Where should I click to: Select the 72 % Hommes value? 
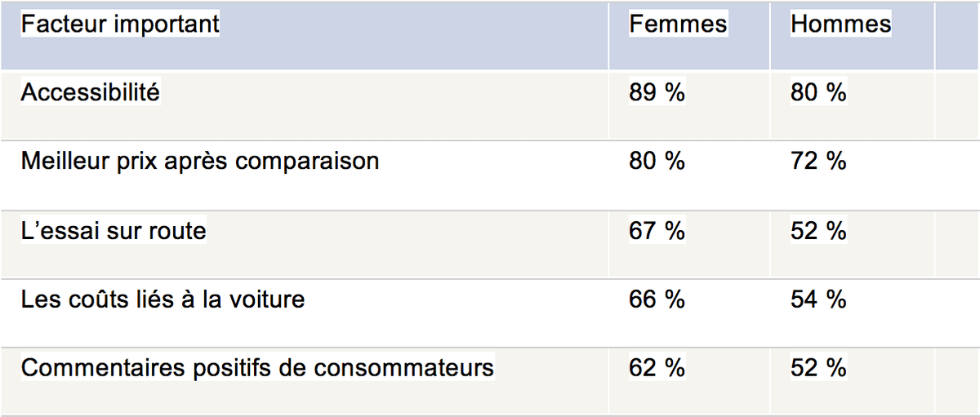[x=818, y=162]
